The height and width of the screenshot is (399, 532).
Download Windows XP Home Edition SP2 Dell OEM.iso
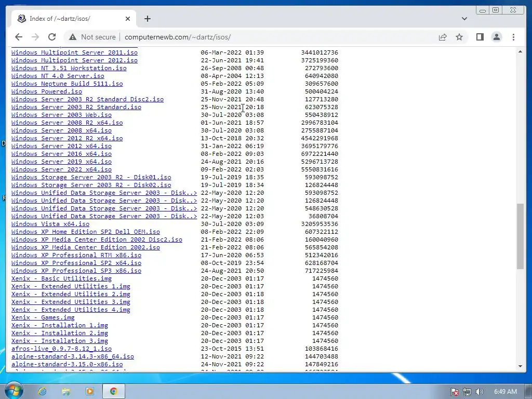click(86, 232)
